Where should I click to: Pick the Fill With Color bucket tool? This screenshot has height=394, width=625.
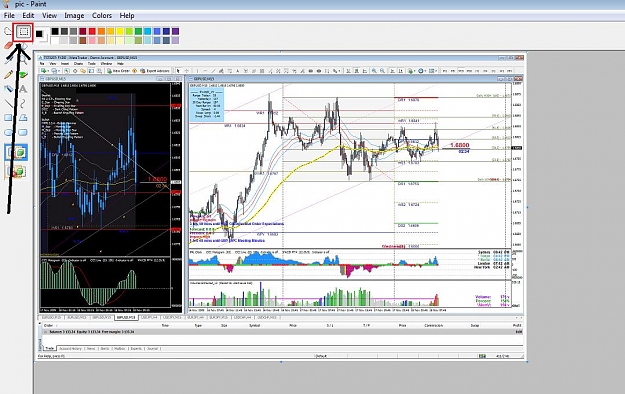pyautogui.click(x=24, y=46)
